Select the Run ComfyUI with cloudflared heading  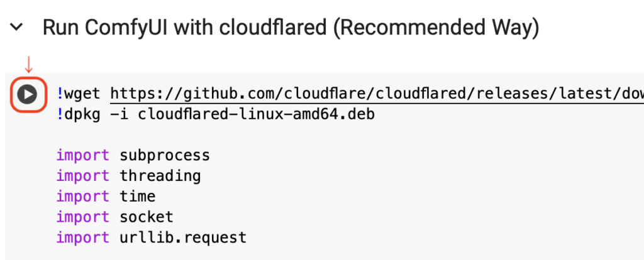pyautogui.click(x=291, y=28)
